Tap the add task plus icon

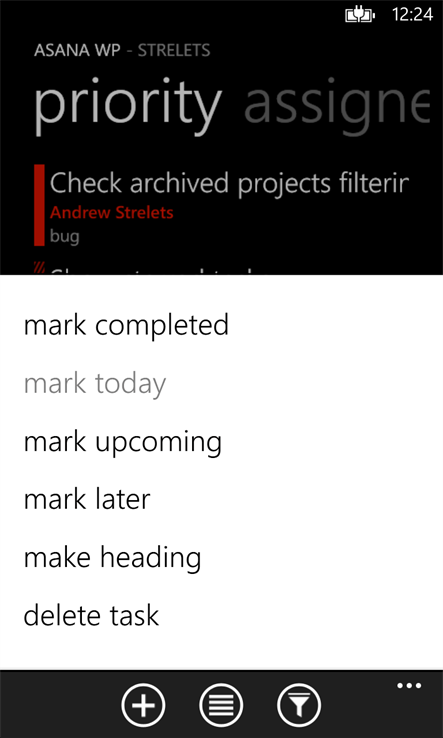coord(143,705)
